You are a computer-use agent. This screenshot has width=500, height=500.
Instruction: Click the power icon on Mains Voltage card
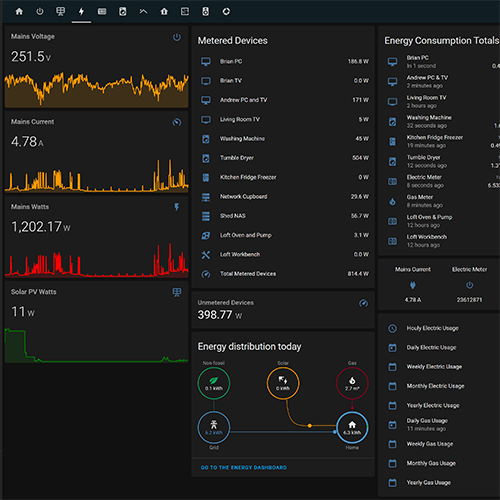[x=177, y=37]
